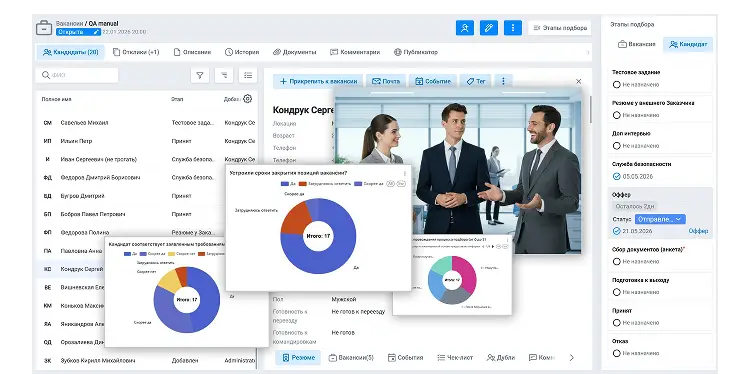Open Описание tab
The width and height of the screenshot is (750, 374).
pos(192,52)
